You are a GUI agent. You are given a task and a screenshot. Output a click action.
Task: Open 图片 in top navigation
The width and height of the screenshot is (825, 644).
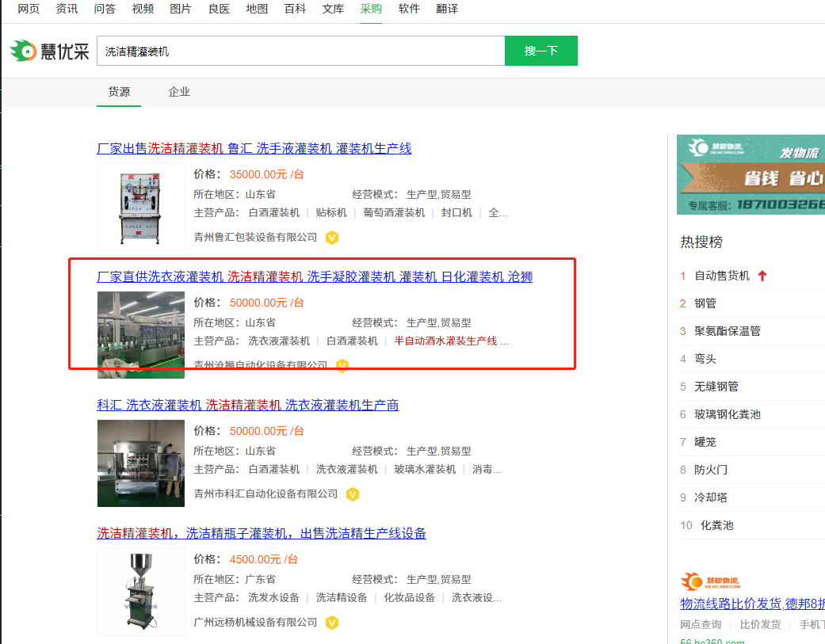(181, 9)
